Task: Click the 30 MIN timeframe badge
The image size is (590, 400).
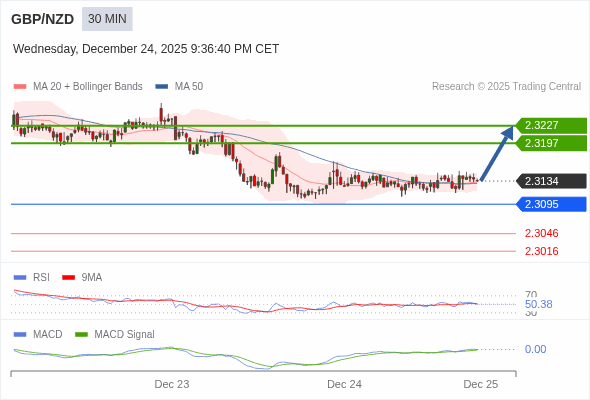Action: (x=107, y=19)
